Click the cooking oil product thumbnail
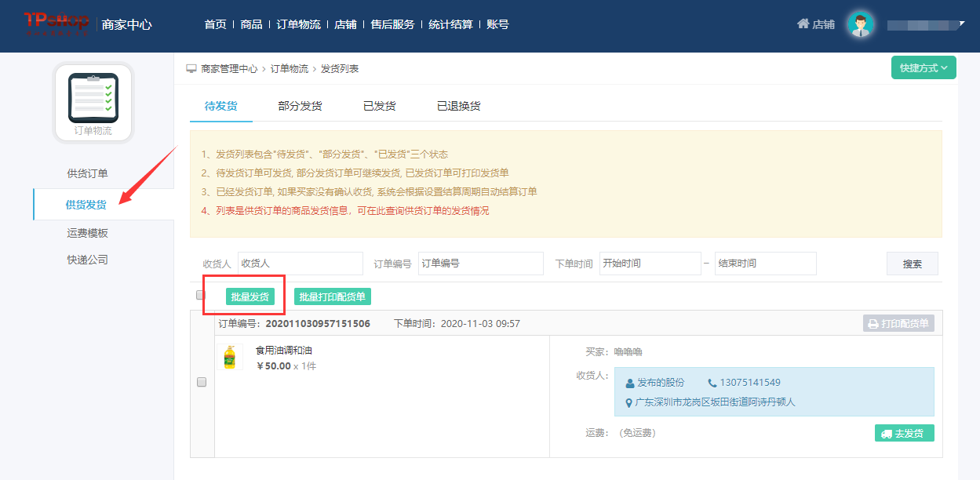 click(x=229, y=357)
